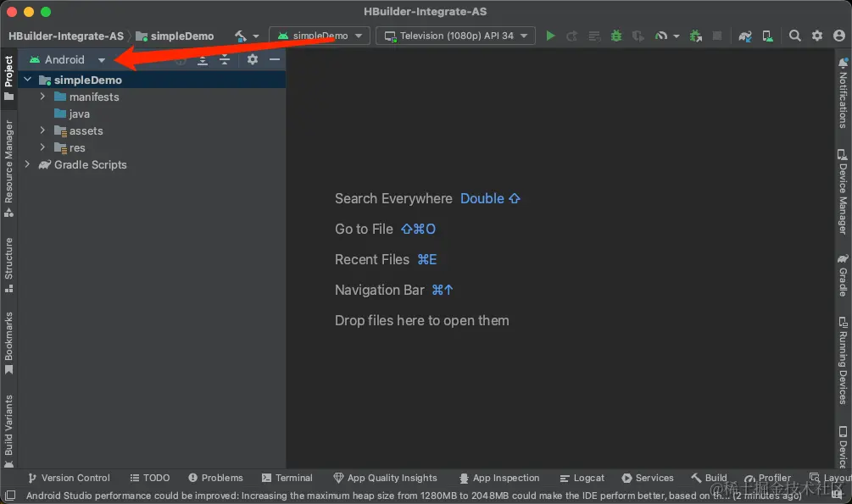Viewport: 852px width, 504px height.
Task: Click the Make Project hammer icon
Action: (x=240, y=36)
